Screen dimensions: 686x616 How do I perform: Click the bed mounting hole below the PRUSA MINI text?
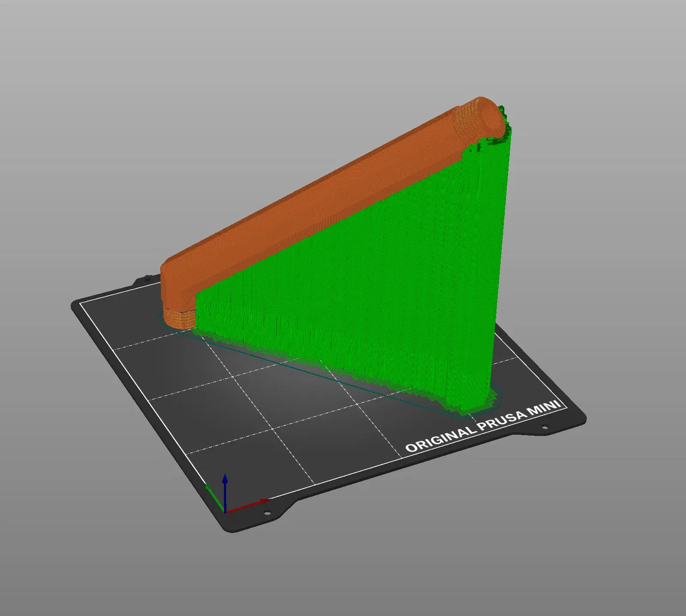tap(545, 427)
